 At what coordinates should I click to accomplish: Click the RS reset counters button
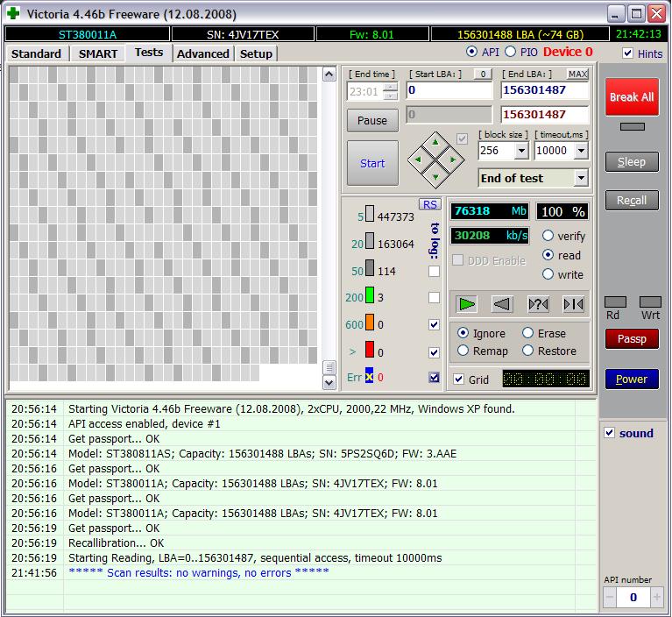430,204
